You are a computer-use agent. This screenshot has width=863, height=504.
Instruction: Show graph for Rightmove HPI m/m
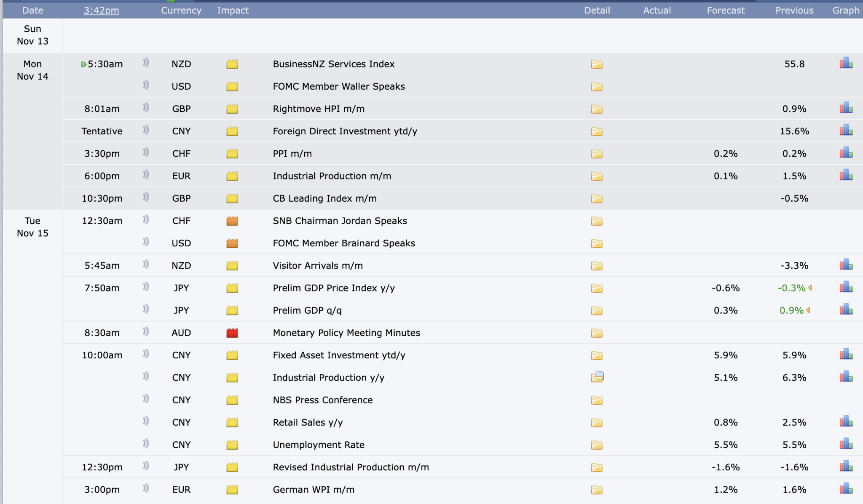click(x=846, y=108)
